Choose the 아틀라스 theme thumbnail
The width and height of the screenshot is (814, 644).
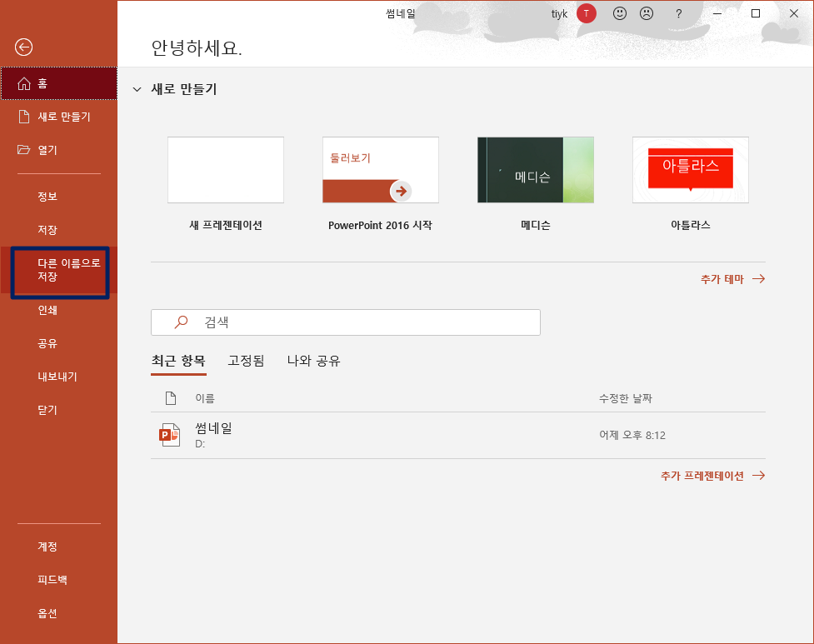[x=691, y=170]
